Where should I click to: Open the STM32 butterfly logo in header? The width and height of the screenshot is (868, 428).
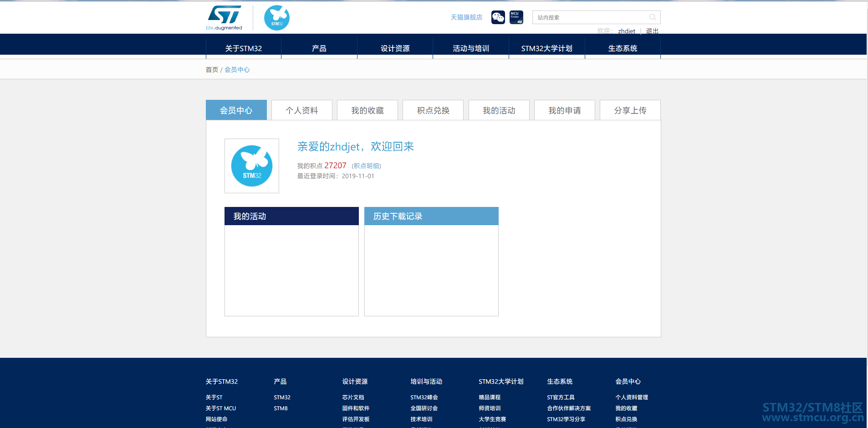pos(277,18)
